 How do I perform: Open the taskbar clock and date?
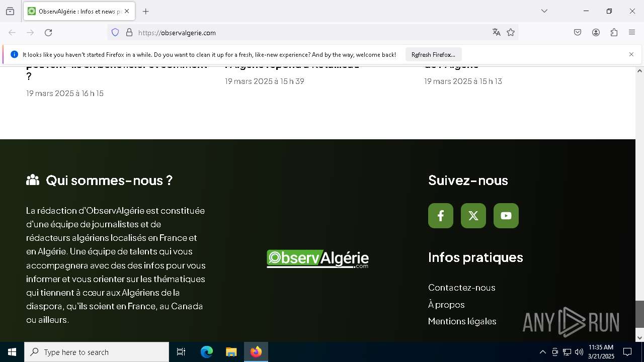coord(601,352)
